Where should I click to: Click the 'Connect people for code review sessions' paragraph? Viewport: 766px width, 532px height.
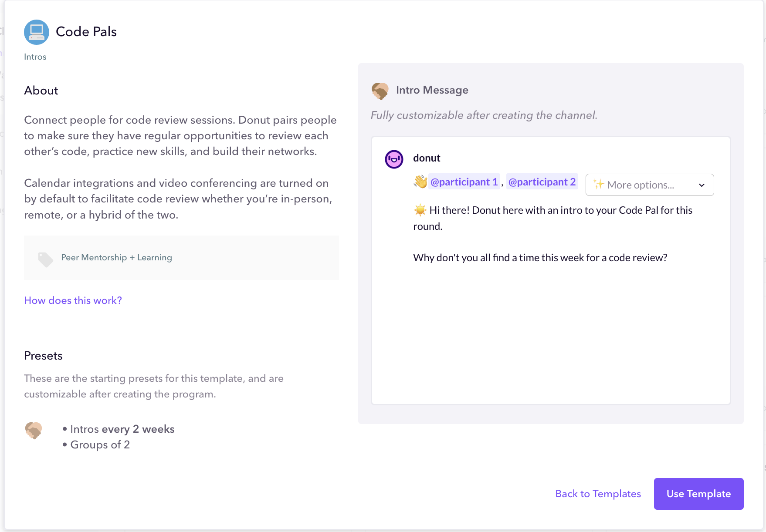(180, 136)
